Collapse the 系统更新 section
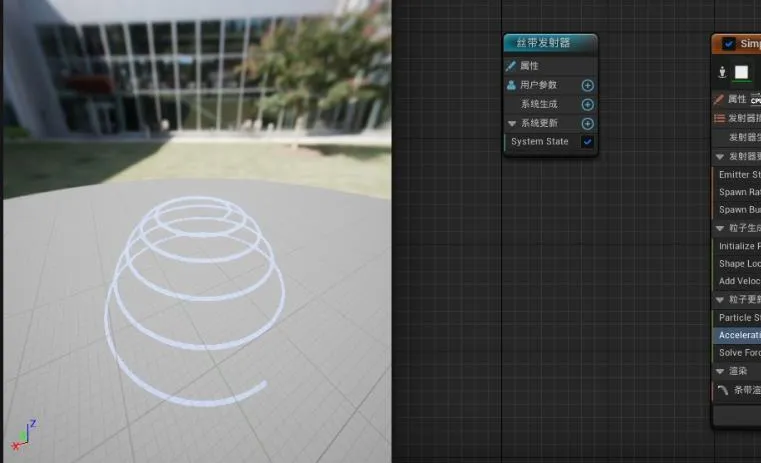Image resolution: width=761 pixels, height=463 pixels. [512, 124]
